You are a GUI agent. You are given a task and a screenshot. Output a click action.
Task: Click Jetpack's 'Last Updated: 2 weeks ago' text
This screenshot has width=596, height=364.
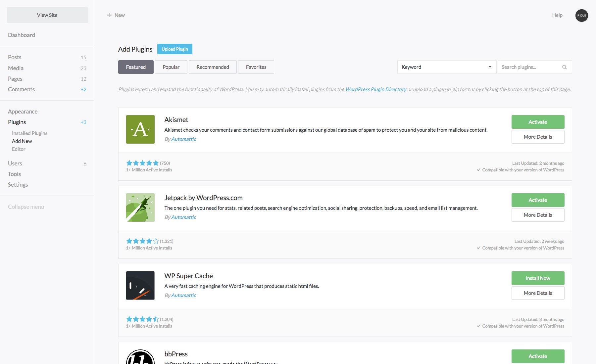click(539, 241)
